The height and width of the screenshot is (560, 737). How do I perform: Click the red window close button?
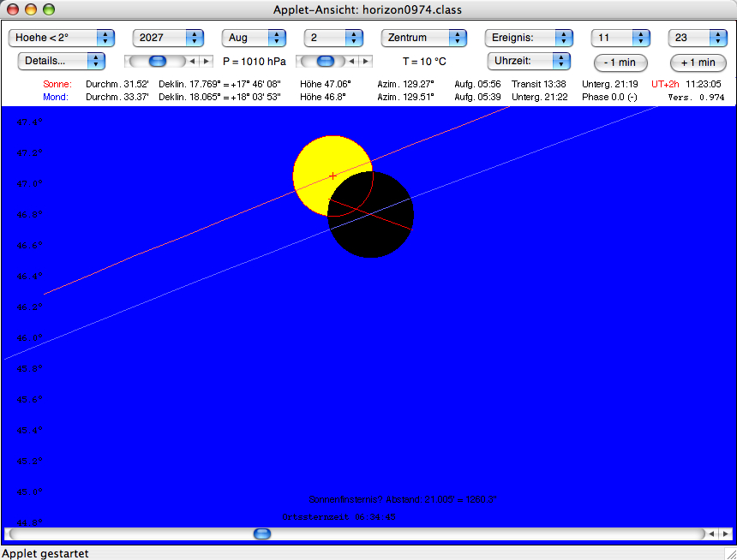click(x=13, y=9)
